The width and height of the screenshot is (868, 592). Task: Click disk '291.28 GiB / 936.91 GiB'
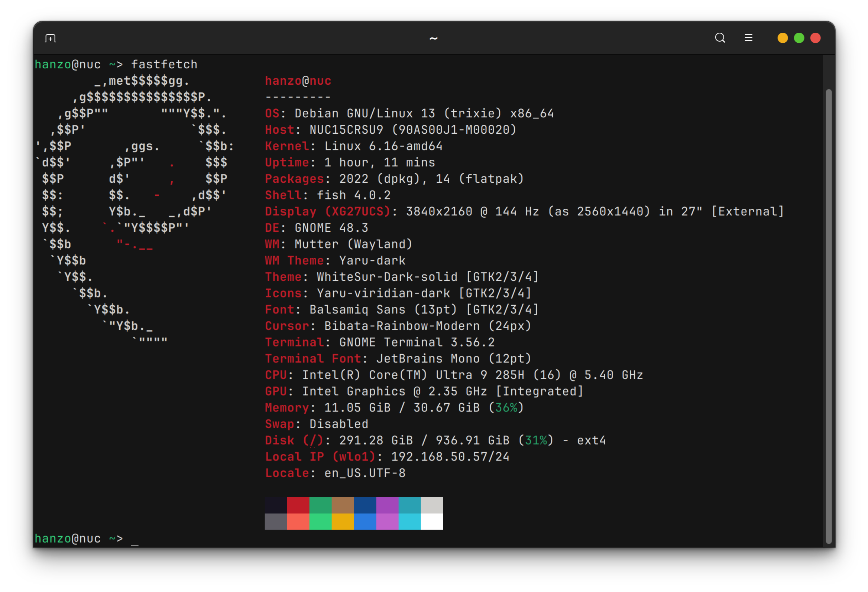click(x=424, y=440)
